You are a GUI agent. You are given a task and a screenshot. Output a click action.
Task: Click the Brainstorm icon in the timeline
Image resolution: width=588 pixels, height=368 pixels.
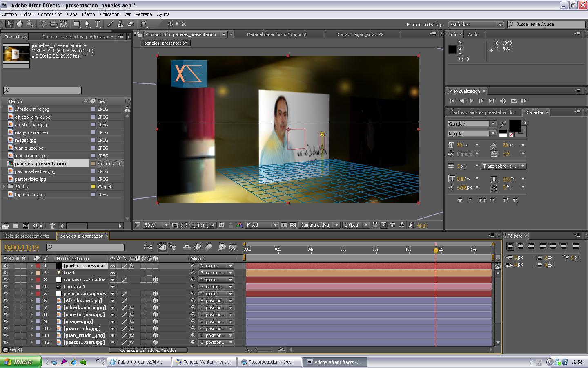click(222, 247)
